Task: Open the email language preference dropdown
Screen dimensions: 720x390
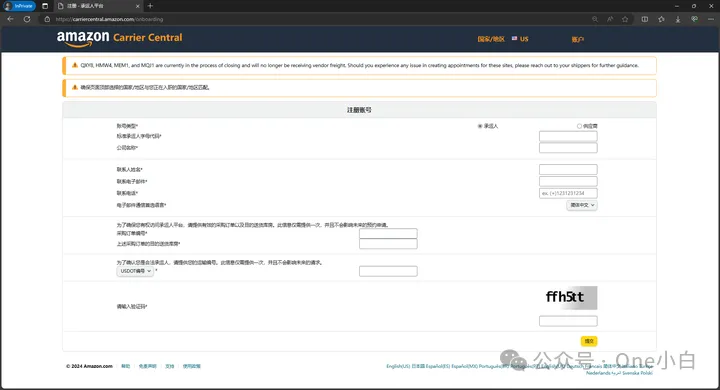Action: coord(582,205)
